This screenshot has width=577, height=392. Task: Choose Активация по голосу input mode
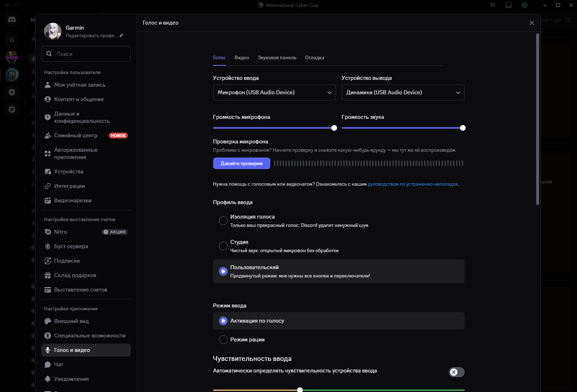tap(339, 321)
